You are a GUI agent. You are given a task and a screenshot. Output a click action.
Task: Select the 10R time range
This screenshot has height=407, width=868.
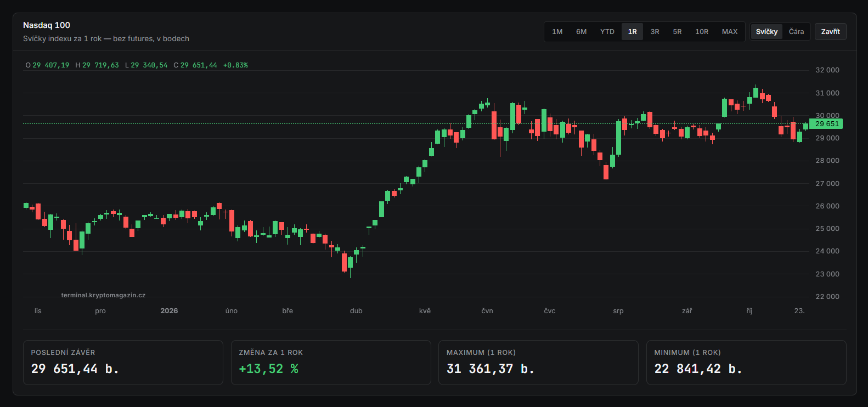(x=701, y=32)
